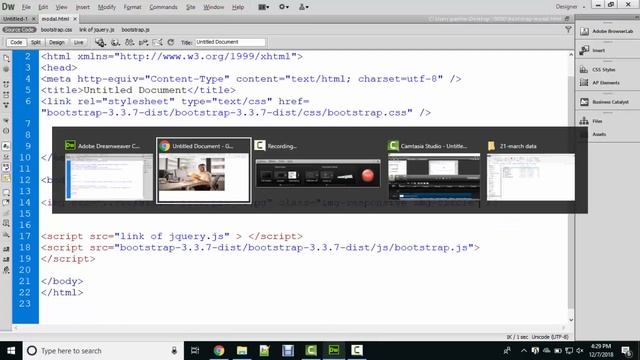Open the Site menu
This screenshot has height=360, width=640.
[191, 7]
